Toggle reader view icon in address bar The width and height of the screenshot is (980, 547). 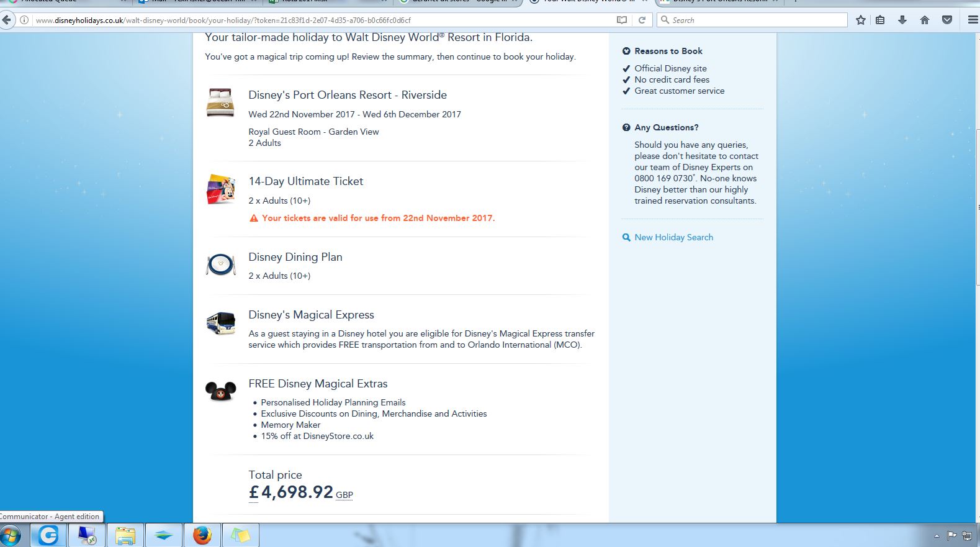click(622, 20)
